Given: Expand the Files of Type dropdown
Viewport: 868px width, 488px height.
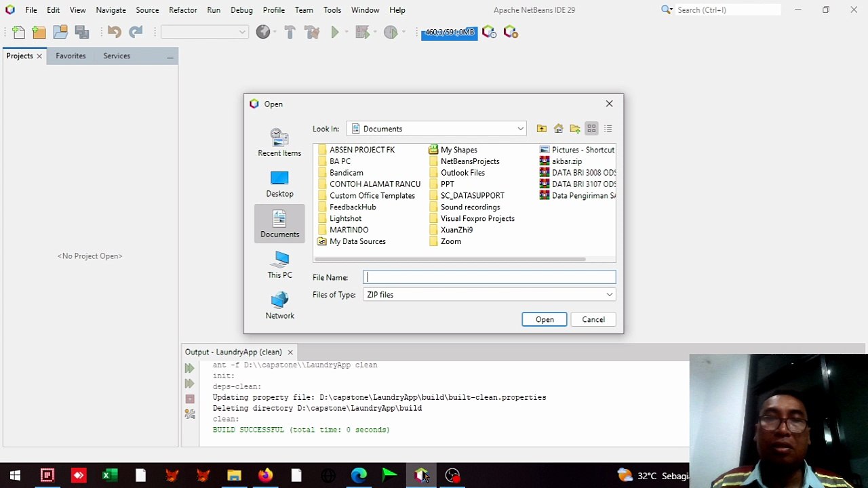Looking at the screenshot, I should pyautogui.click(x=610, y=295).
